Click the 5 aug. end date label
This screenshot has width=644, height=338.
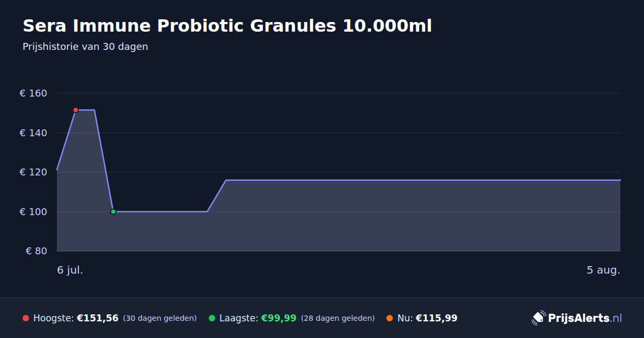click(603, 270)
